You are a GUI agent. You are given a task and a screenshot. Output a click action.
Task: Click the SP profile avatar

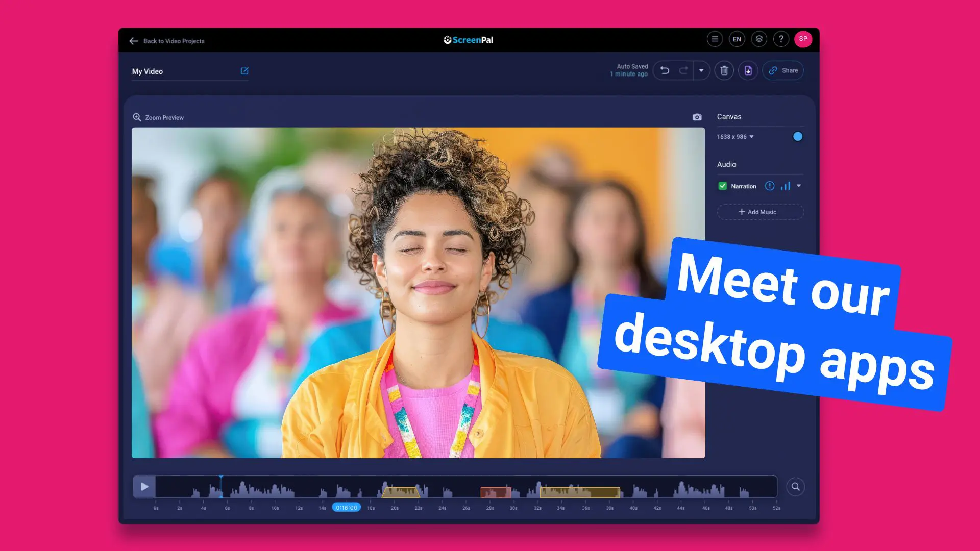(x=803, y=39)
